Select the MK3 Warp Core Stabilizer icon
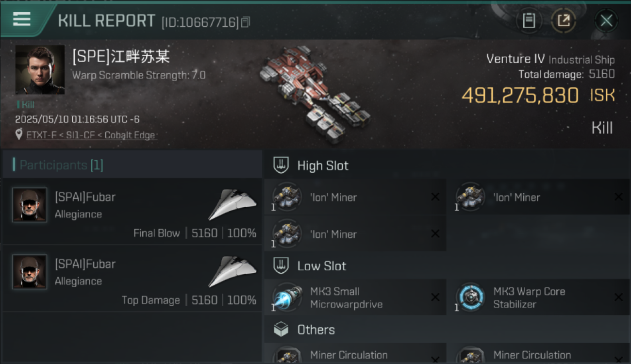The height and width of the screenshot is (364, 631). click(x=470, y=297)
